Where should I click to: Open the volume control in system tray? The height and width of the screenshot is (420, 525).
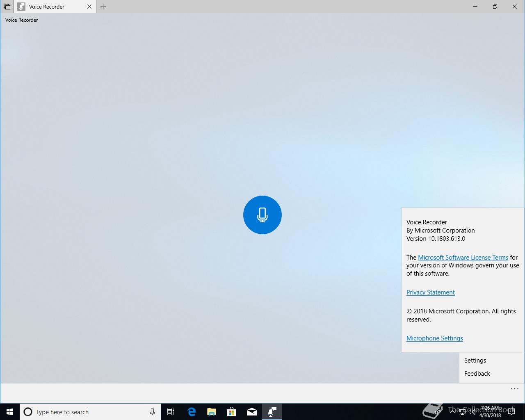(472, 412)
